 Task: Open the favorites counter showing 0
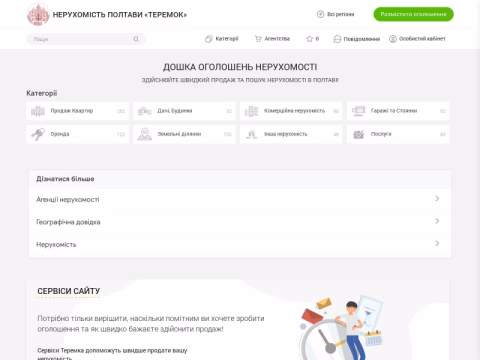317,39
